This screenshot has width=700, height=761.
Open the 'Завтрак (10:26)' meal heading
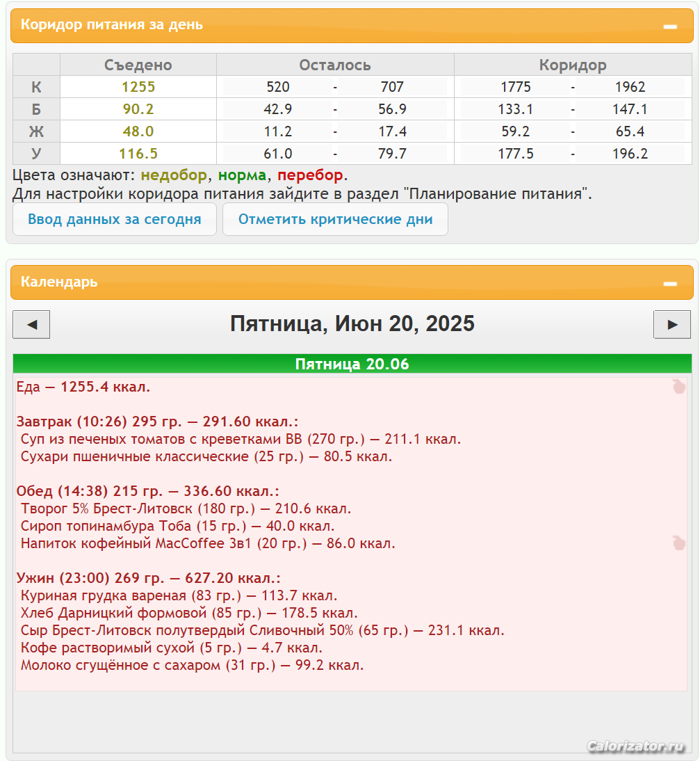pos(157,422)
